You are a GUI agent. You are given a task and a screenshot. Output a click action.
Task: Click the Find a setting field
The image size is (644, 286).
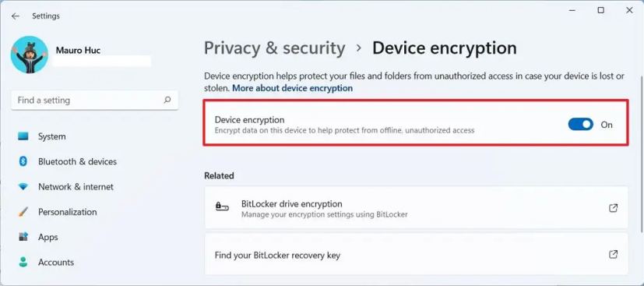click(94, 101)
